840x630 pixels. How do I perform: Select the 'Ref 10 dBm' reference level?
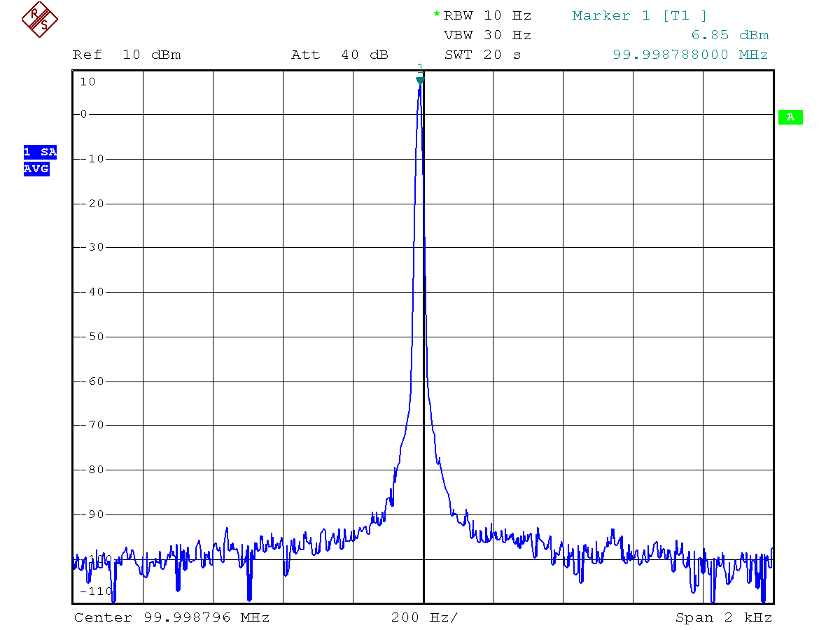pyautogui.click(x=127, y=55)
